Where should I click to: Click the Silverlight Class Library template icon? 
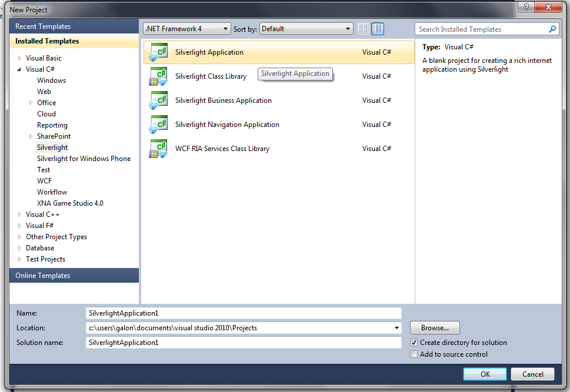pos(158,76)
